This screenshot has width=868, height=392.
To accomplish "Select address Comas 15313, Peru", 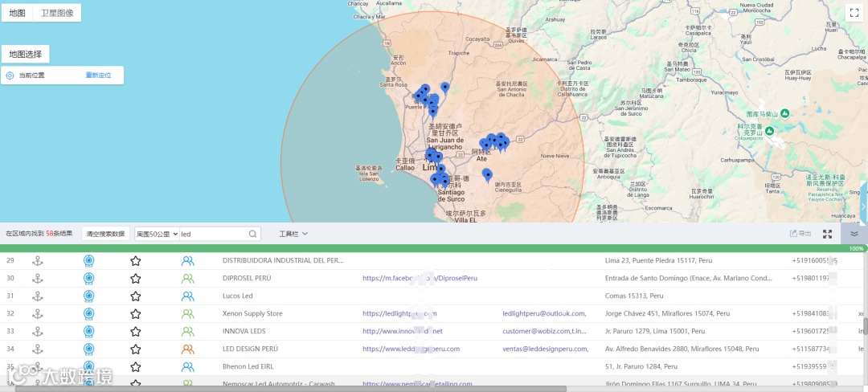I will (x=634, y=296).
